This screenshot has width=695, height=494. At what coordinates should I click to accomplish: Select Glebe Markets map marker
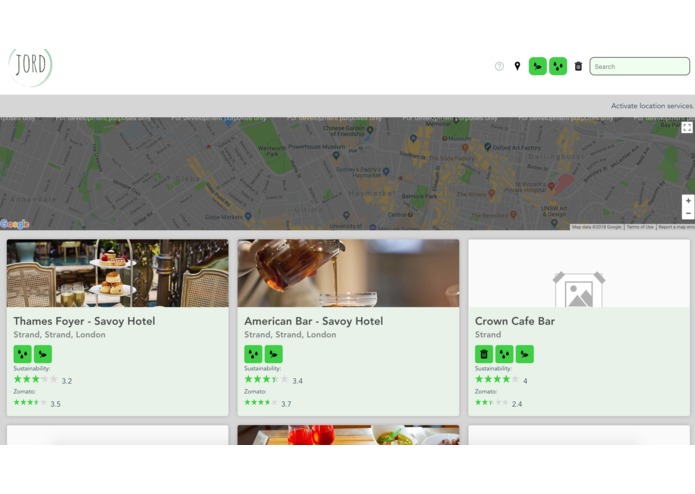coord(248,216)
